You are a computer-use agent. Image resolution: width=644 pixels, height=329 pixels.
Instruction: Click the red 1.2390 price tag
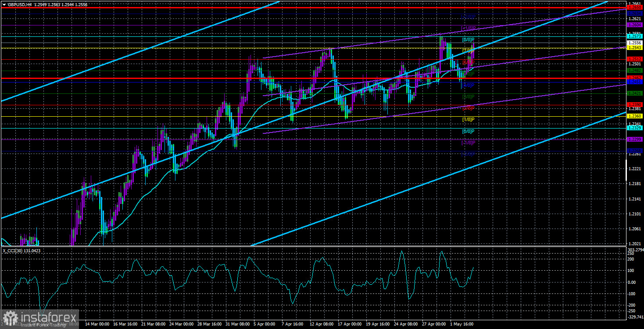tap(635, 104)
